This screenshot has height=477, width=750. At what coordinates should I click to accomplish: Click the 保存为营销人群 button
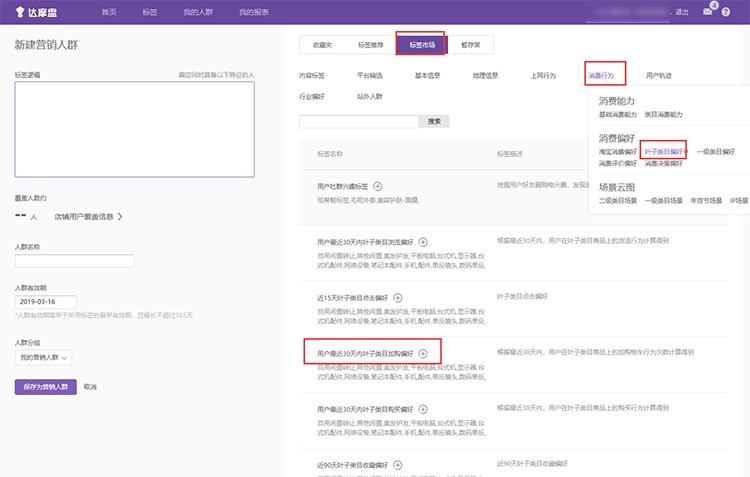coord(45,387)
